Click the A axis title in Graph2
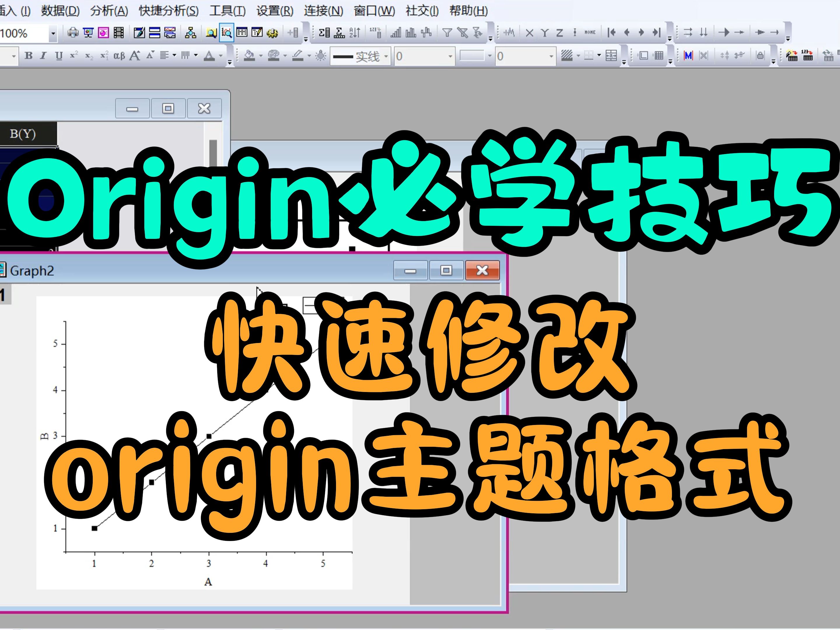 click(208, 582)
